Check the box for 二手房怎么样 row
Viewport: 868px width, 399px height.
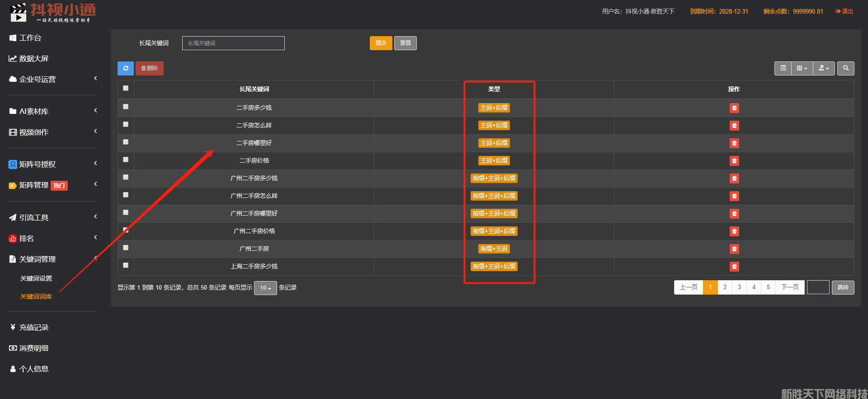point(126,124)
